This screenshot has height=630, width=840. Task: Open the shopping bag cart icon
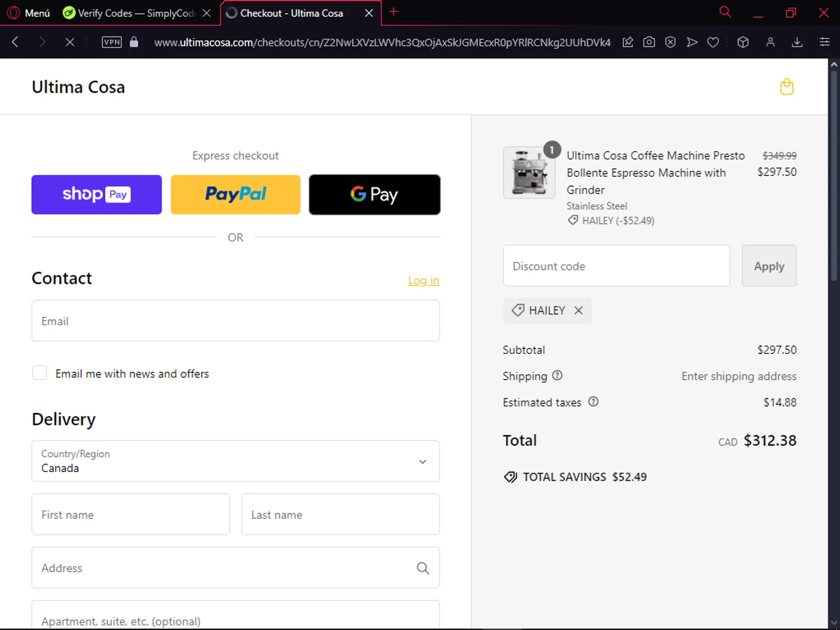click(x=787, y=87)
